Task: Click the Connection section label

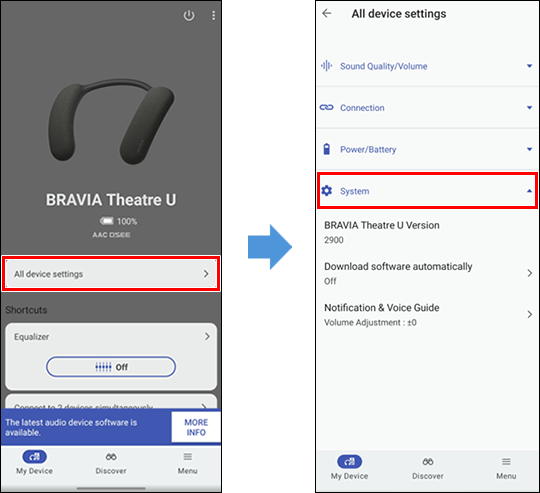Action: (362, 108)
